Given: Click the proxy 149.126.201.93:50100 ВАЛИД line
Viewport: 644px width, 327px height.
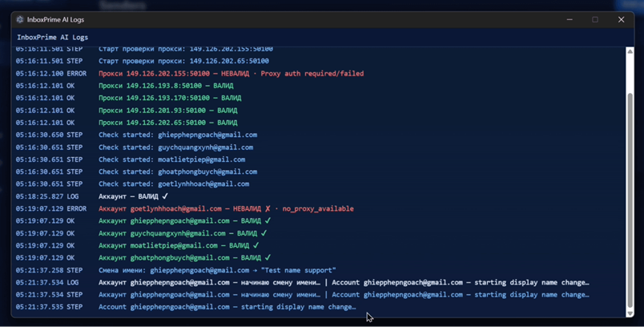Looking at the screenshot, I should tap(167, 111).
